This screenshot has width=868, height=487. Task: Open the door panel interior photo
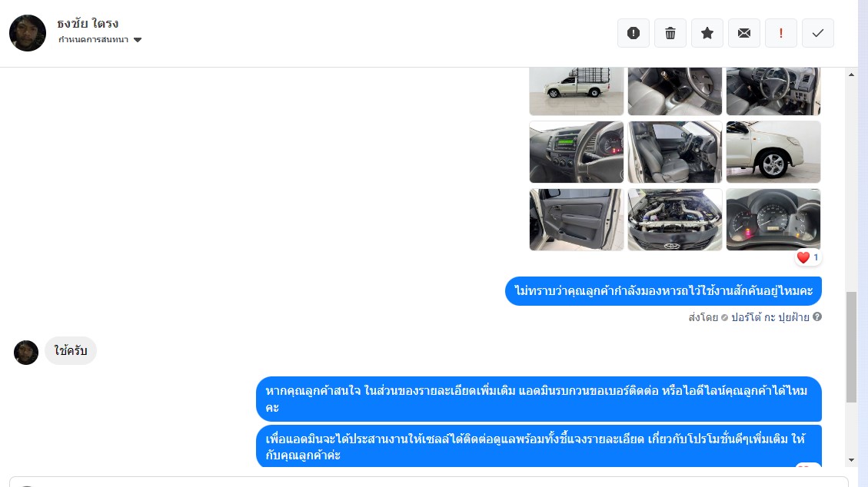[x=577, y=220]
